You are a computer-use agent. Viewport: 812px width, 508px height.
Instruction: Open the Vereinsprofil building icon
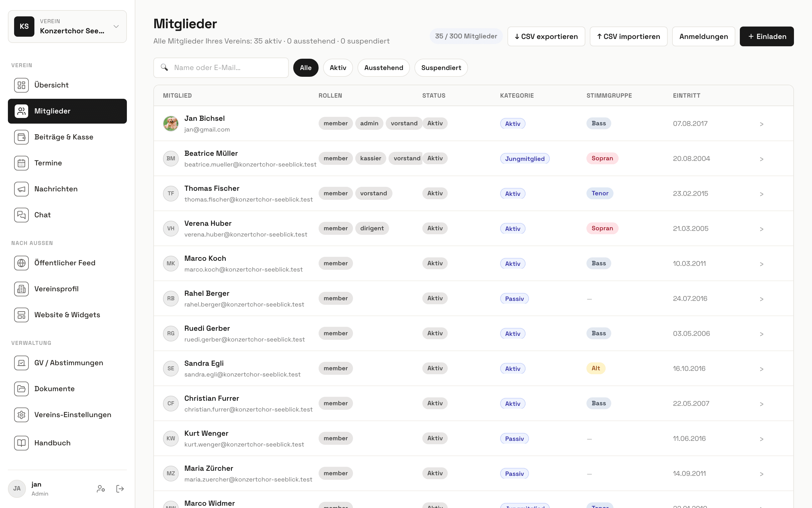pos(21,289)
